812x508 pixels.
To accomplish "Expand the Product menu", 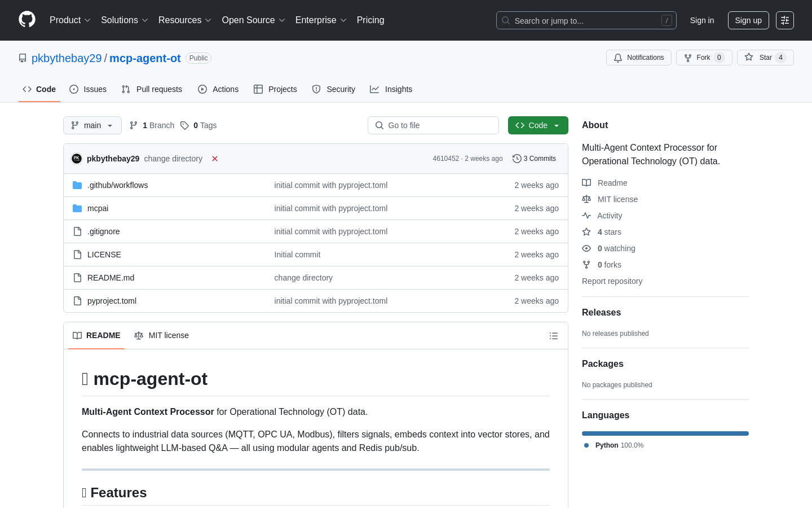I will [x=70, y=20].
